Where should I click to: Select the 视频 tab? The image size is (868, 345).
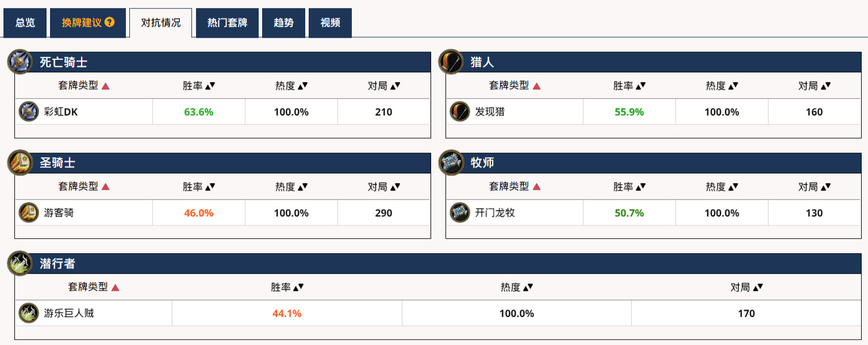coord(330,23)
